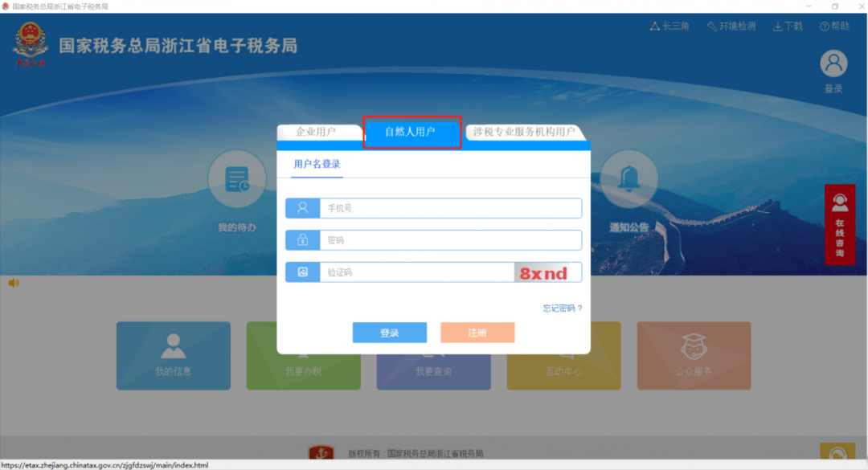Focus the 密码 input field
Image resolution: width=868 pixels, height=470 pixels.
pyautogui.click(x=451, y=240)
